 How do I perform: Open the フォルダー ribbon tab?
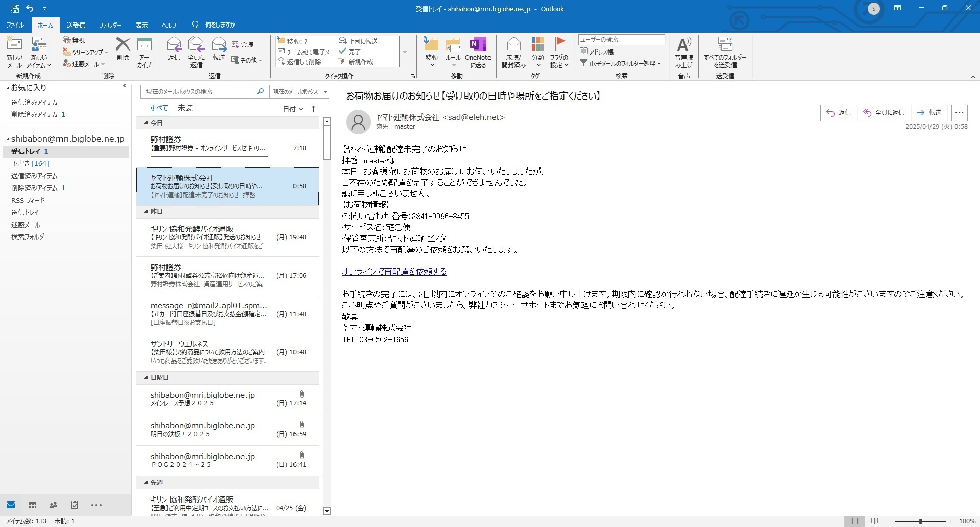point(110,25)
